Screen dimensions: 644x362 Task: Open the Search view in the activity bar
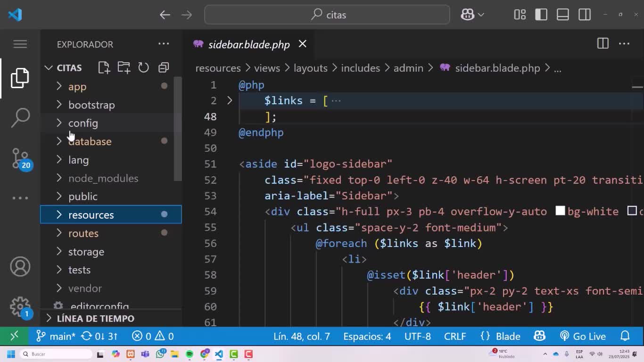coord(20,118)
